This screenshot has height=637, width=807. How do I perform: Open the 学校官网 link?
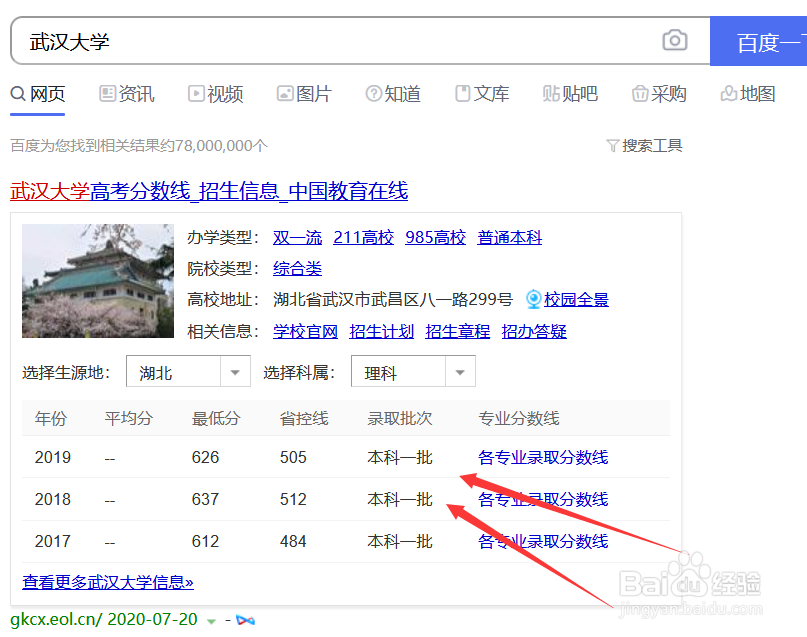coord(305,331)
